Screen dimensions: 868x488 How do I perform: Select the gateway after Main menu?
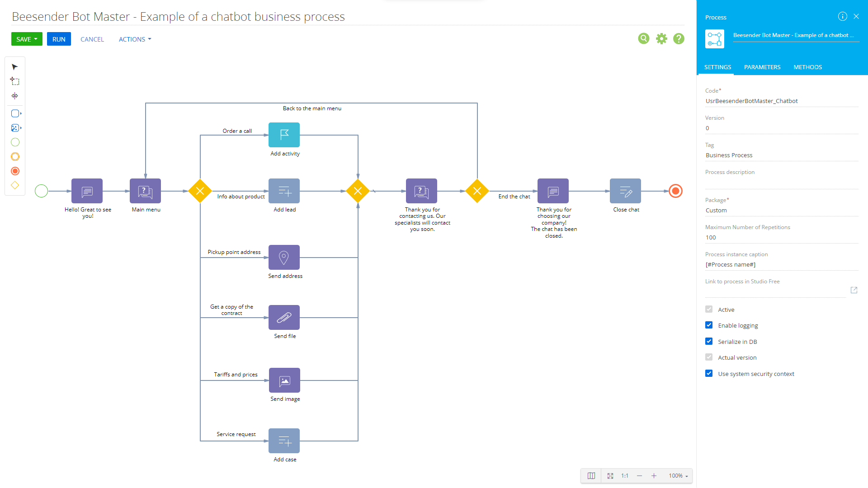(x=200, y=191)
